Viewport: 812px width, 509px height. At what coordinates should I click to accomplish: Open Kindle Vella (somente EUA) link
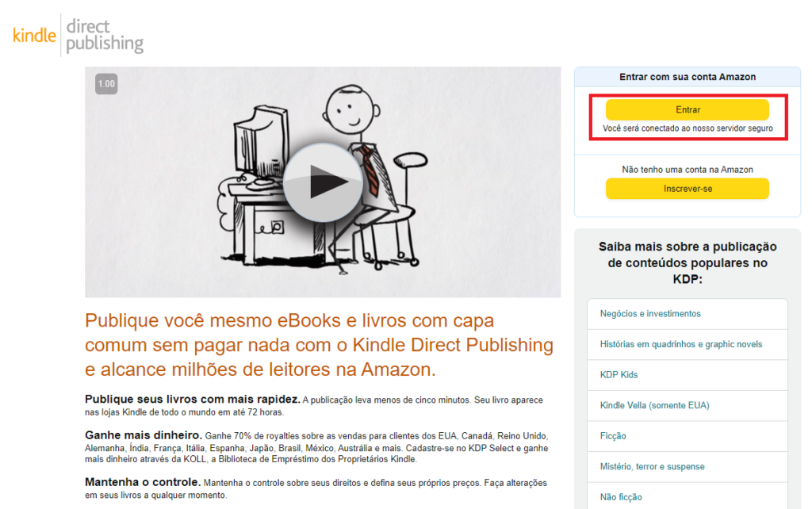(654, 405)
